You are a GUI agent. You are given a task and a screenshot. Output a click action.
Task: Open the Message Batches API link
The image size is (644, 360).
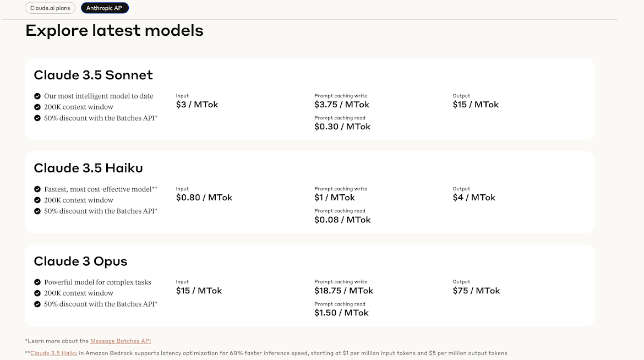[121, 341]
